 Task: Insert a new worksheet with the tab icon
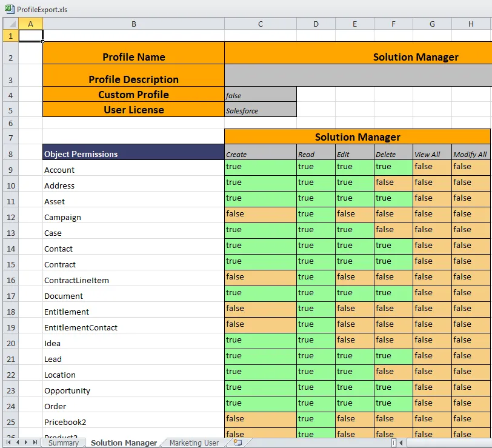click(x=238, y=443)
